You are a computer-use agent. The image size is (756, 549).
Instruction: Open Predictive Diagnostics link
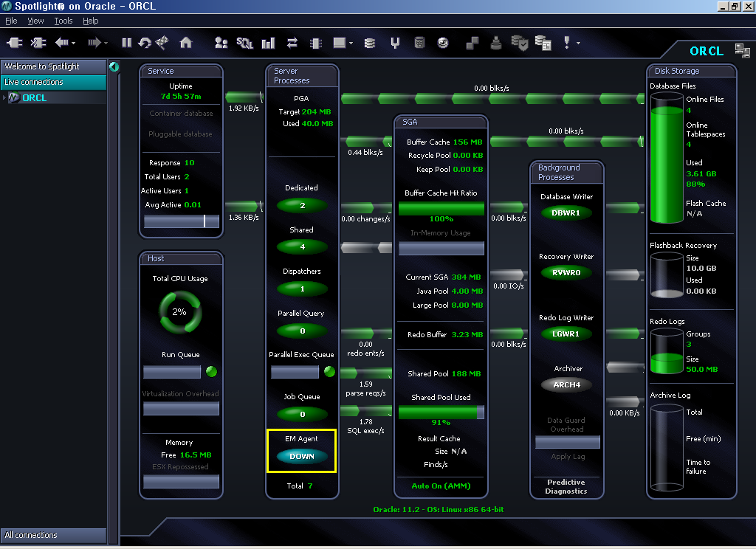[x=566, y=486]
